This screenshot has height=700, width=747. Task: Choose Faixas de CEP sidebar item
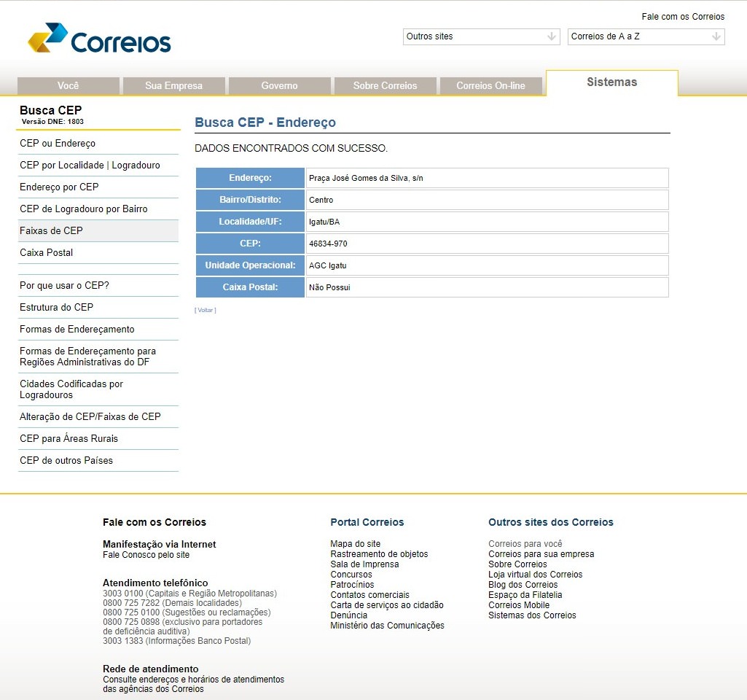[x=51, y=231]
